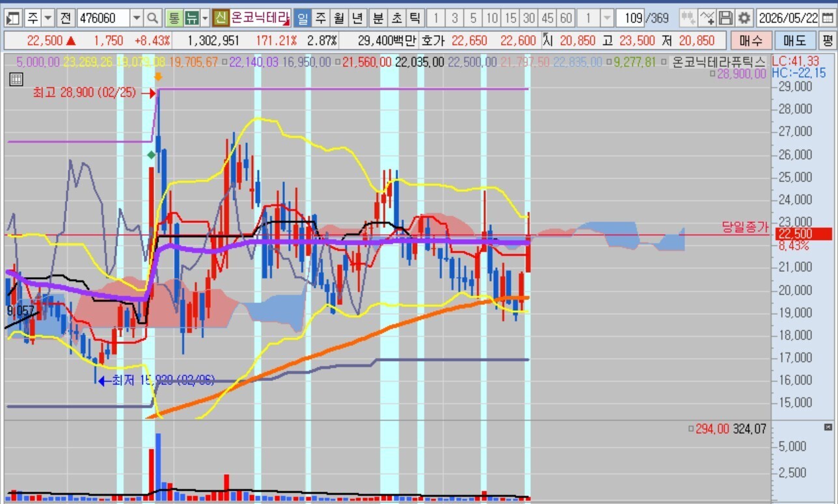Click the green diamond marker on the chart
This screenshot has height=504, width=838.
[151, 155]
